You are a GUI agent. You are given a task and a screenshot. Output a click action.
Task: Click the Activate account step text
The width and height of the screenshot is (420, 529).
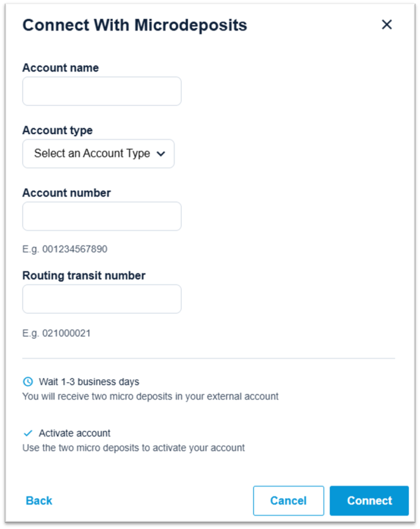[x=74, y=433]
